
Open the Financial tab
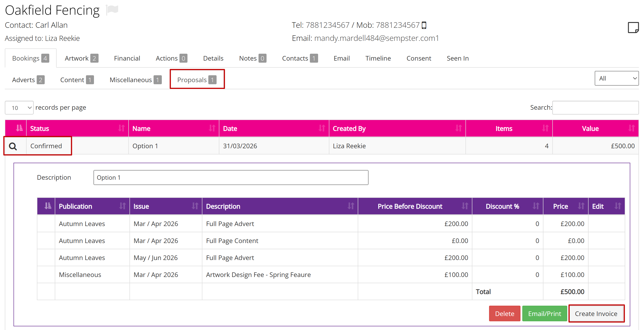127,58
